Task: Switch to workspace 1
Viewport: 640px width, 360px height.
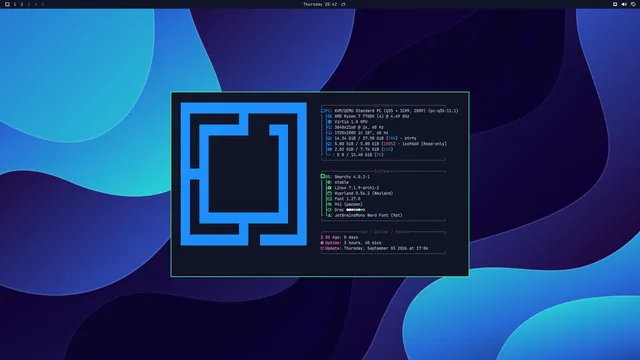Action: (x=15, y=4)
